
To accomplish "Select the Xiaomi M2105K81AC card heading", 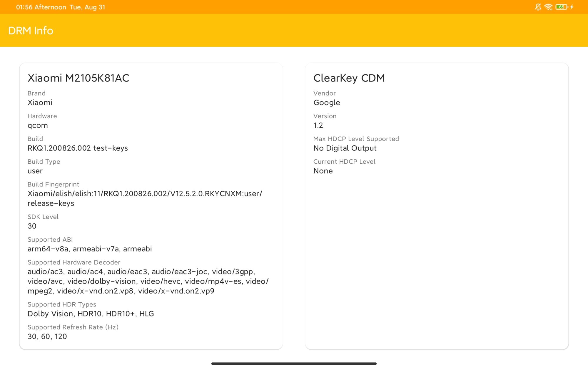I will point(78,78).
